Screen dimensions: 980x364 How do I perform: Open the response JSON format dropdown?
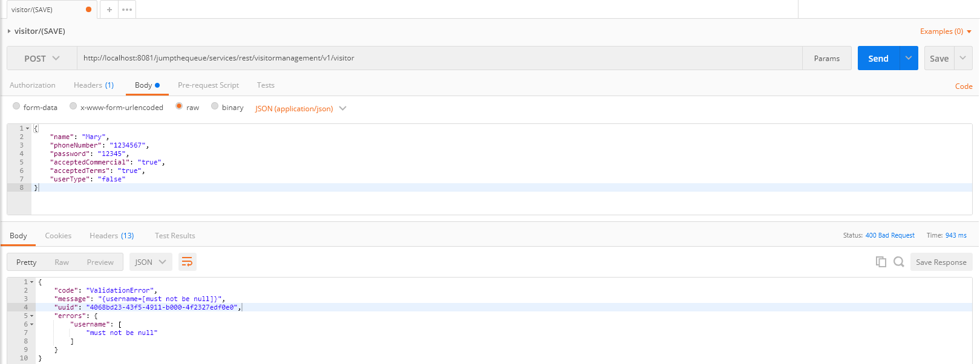150,262
